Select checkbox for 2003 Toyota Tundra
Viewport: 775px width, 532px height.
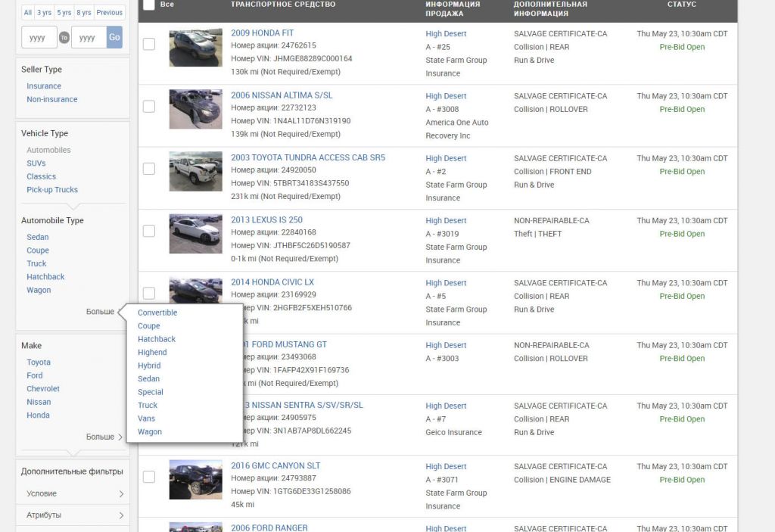coord(149,169)
